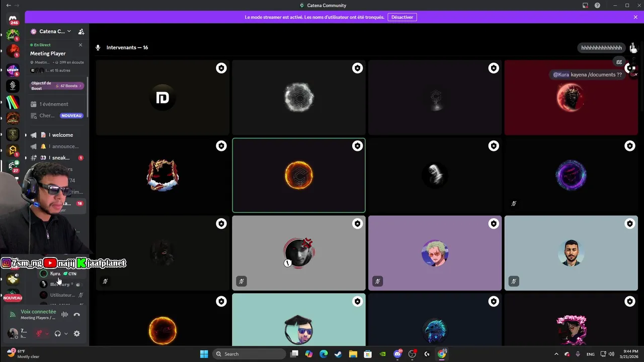Disconnect from voice with hang-up icon
Viewport: 644px width, 362px height.
tap(76, 315)
